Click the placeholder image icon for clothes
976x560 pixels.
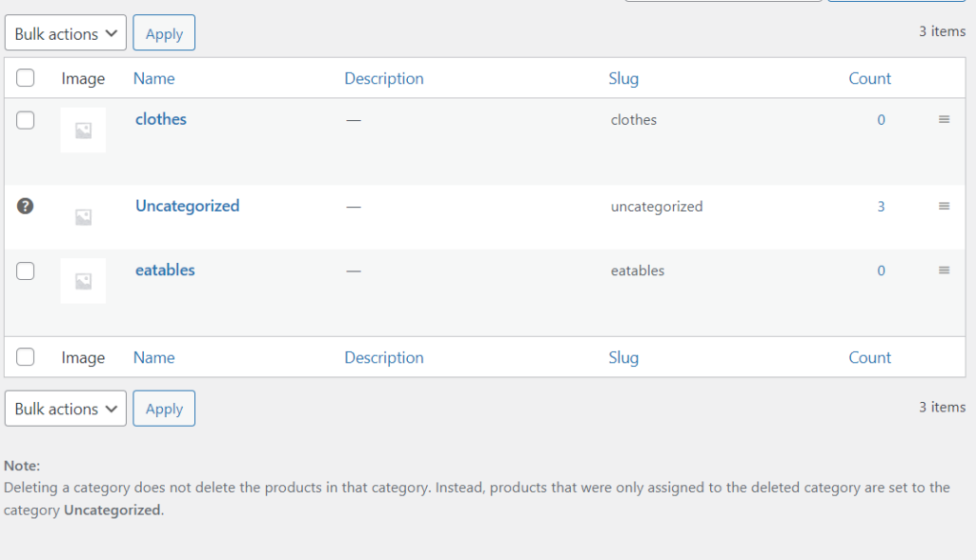click(83, 130)
